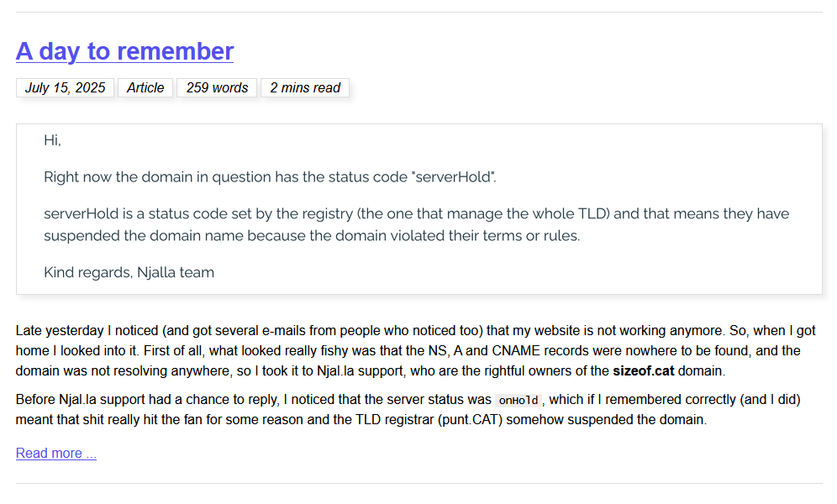Open the "A day to remember" title link
This screenshot has height=504, width=837.
pyautogui.click(x=124, y=52)
